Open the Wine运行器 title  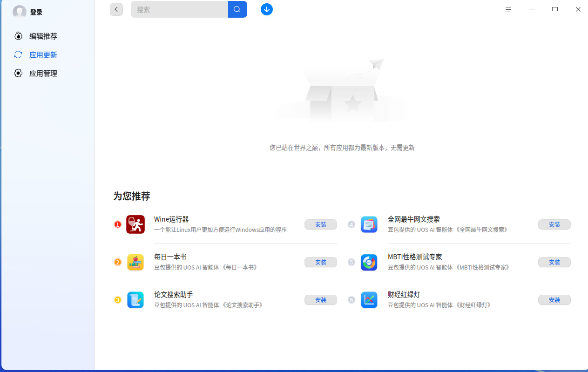[171, 219]
